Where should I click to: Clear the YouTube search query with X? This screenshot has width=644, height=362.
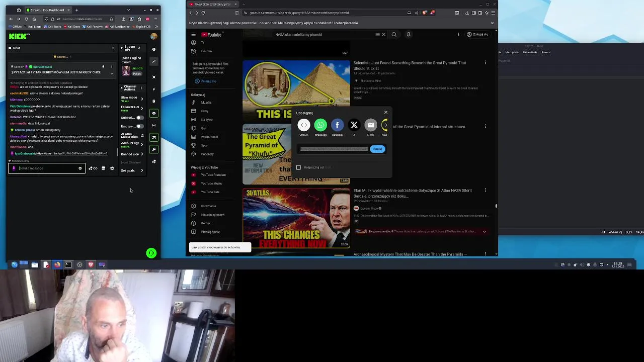click(383, 35)
